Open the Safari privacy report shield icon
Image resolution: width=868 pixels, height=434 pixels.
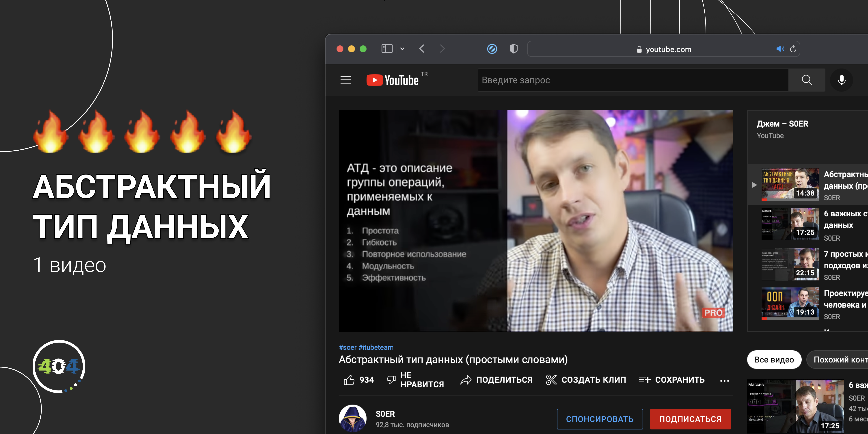pos(514,49)
